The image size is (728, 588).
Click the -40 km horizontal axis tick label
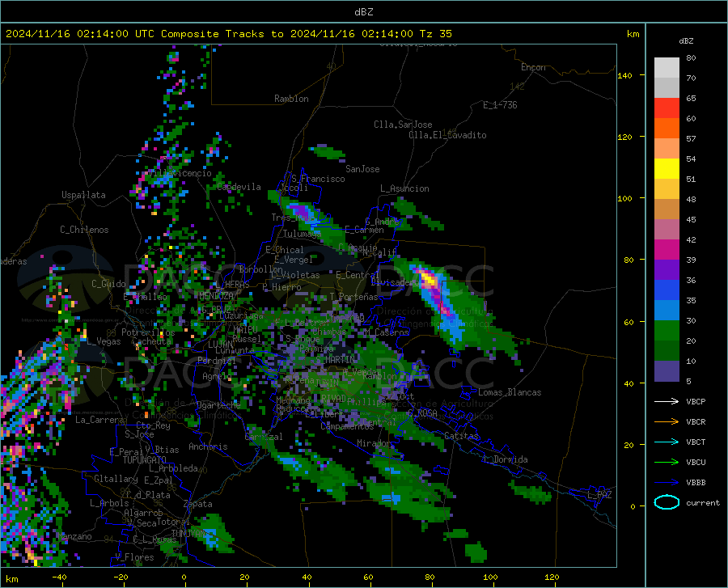click(59, 577)
